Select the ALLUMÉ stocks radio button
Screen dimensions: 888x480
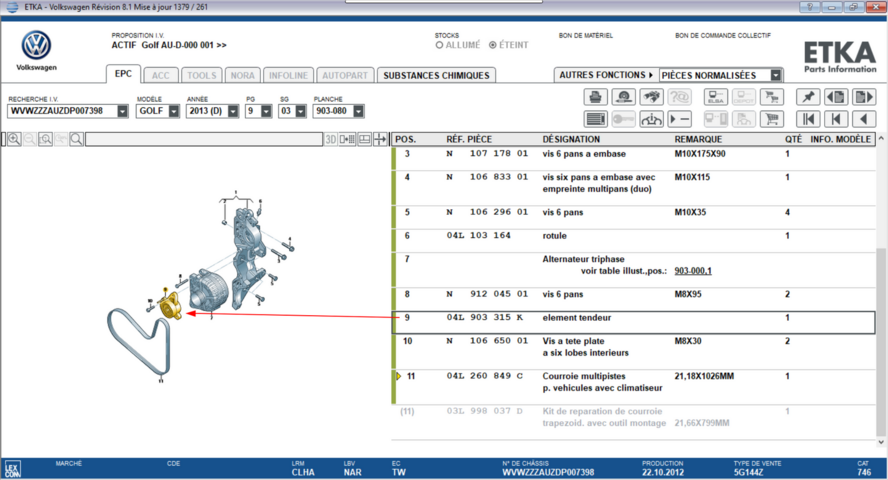(x=439, y=45)
